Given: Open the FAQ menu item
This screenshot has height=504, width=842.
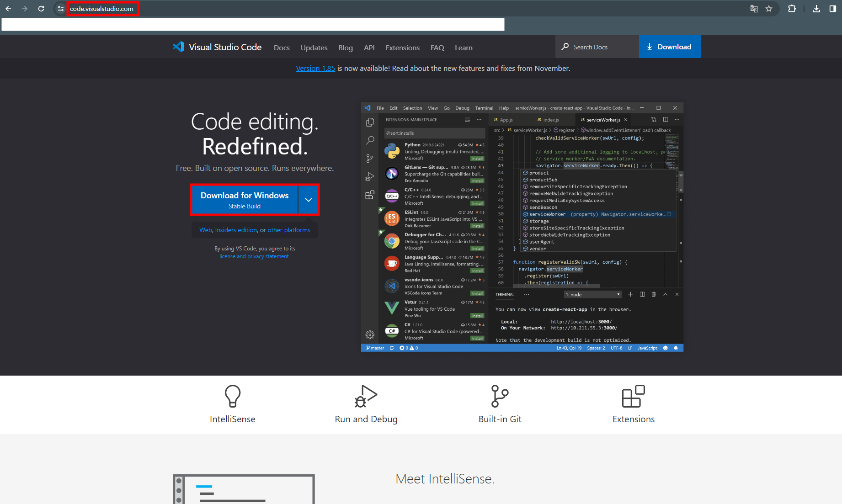Looking at the screenshot, I should [x=437, y=48].
